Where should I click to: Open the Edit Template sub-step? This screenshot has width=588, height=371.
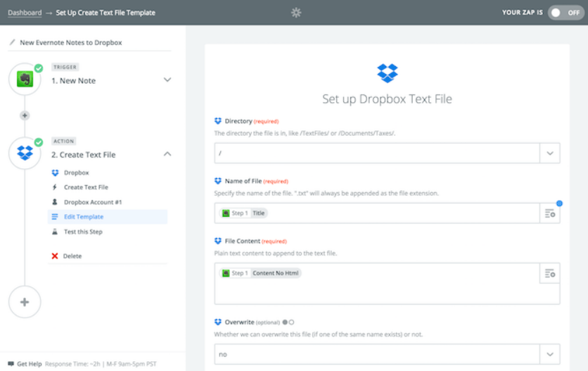108,217
